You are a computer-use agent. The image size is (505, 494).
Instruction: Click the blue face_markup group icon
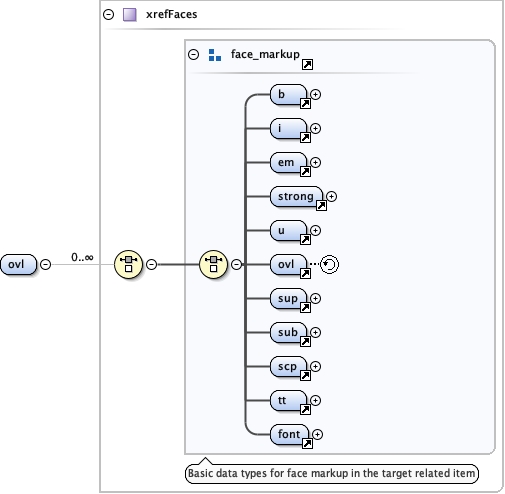tap(215, 55)
